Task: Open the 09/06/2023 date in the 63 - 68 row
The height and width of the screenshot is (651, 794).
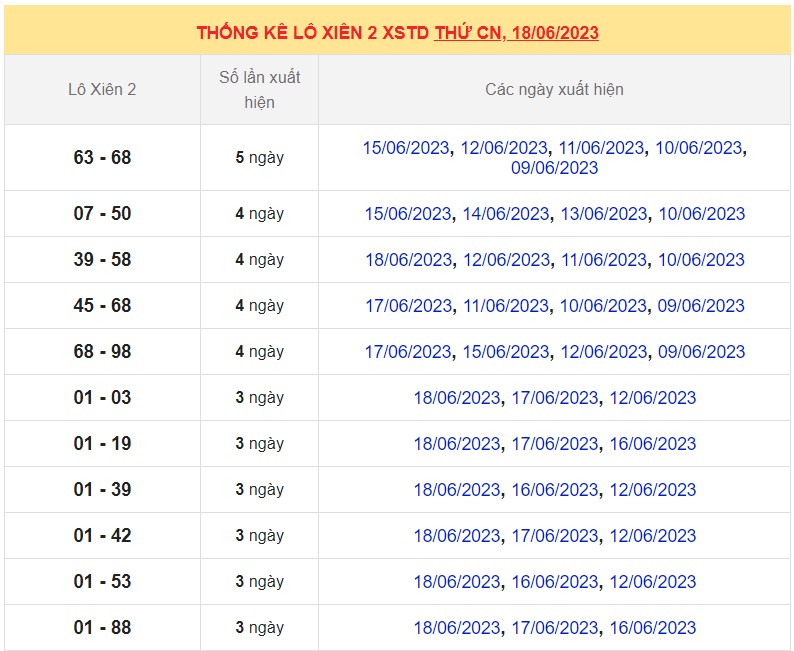Action: 554,168
